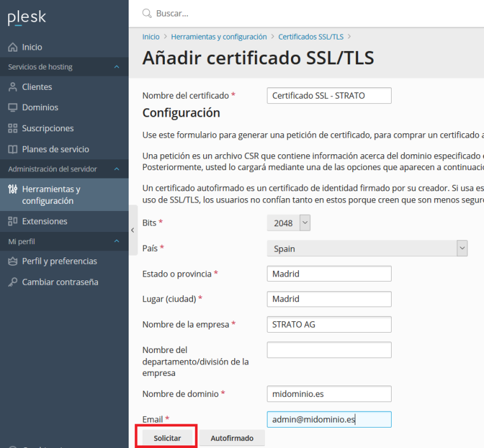Click the Herramientas y configuración sliders icon
484x448 pixels.
pos(13,189)
